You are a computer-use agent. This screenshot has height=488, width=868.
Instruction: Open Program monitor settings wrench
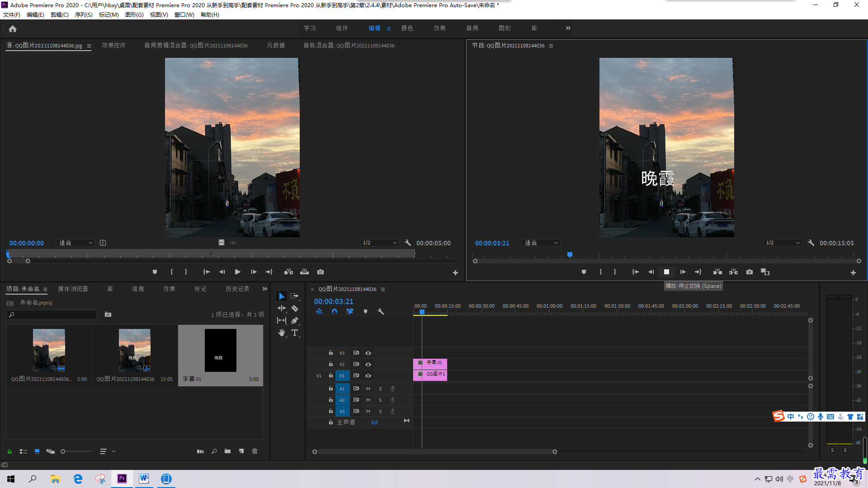click(811, 243)
